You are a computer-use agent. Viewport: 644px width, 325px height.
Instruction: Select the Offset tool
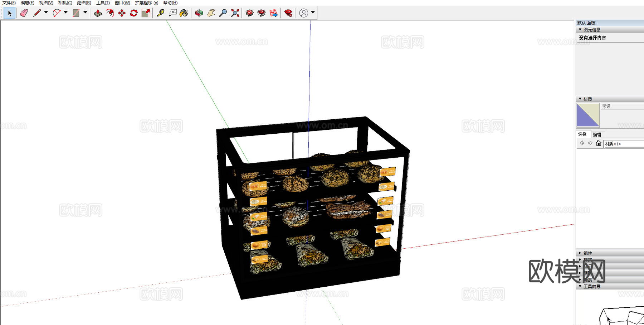(x=110, y=13)
